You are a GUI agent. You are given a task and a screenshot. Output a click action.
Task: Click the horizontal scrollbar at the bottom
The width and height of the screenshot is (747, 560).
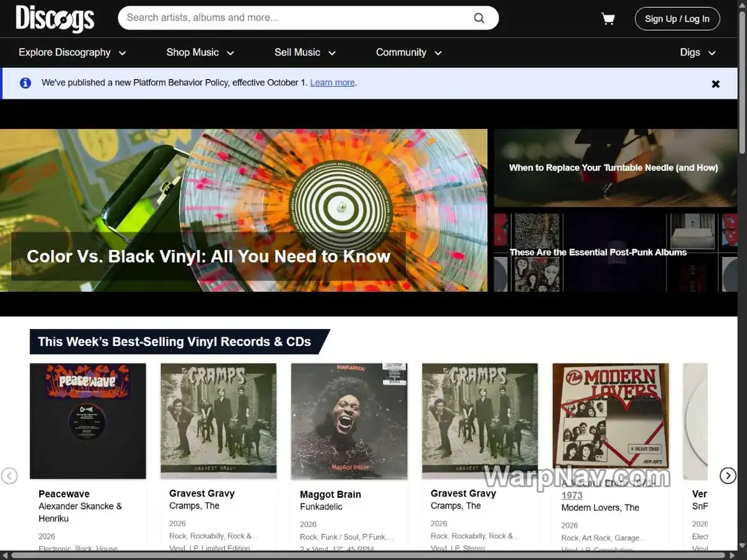click(369, 555)
